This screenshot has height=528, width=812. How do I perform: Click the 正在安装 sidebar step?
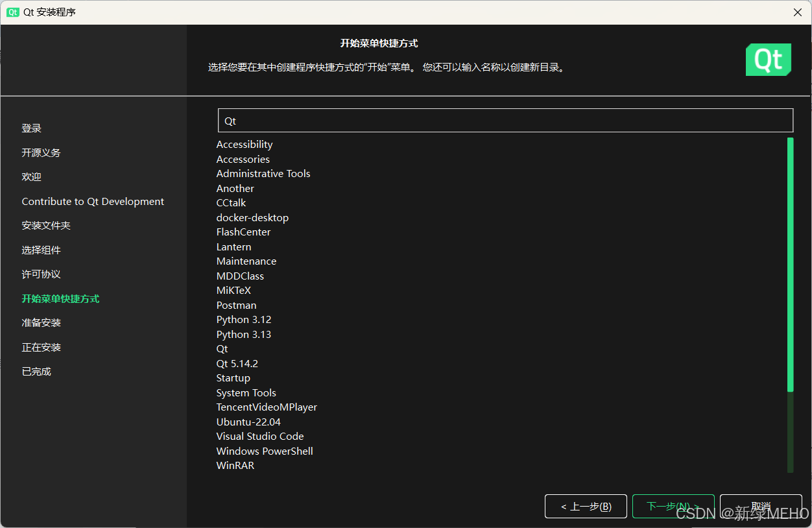point(41,347)
